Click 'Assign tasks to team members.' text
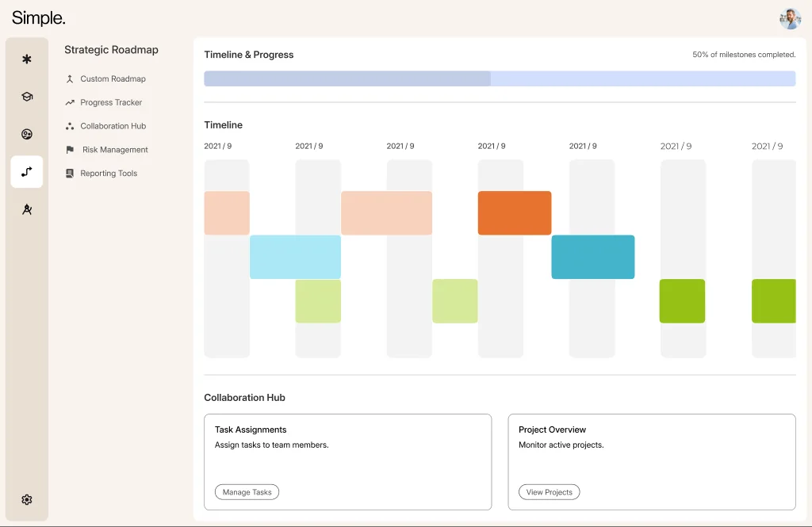812x527 pixels. (x=272, y=445)
